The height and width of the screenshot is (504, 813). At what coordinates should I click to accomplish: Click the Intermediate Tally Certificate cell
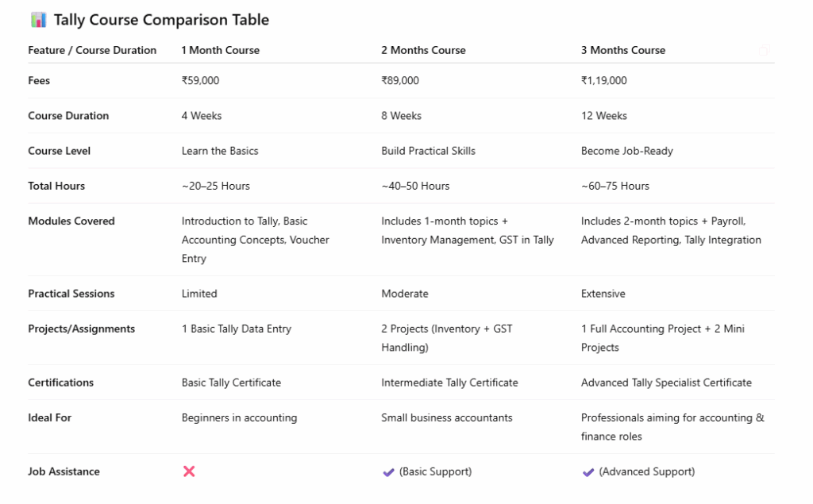pyautogui.click(x=449, y=383)
